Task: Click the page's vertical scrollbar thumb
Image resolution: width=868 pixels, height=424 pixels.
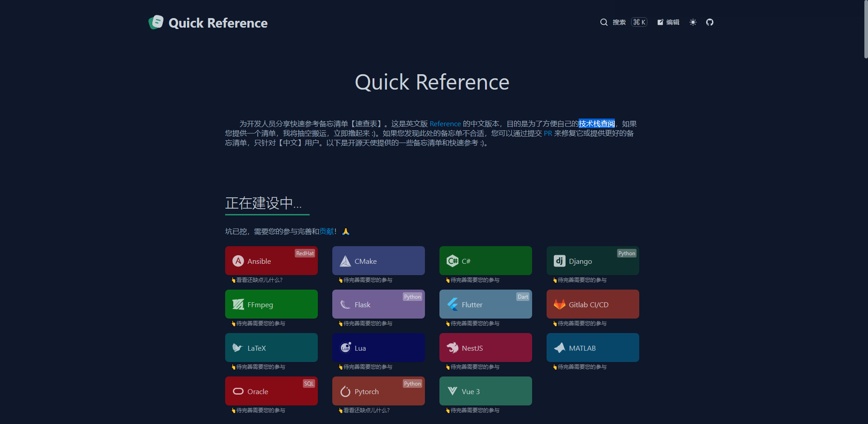Action: click(866, 29)
